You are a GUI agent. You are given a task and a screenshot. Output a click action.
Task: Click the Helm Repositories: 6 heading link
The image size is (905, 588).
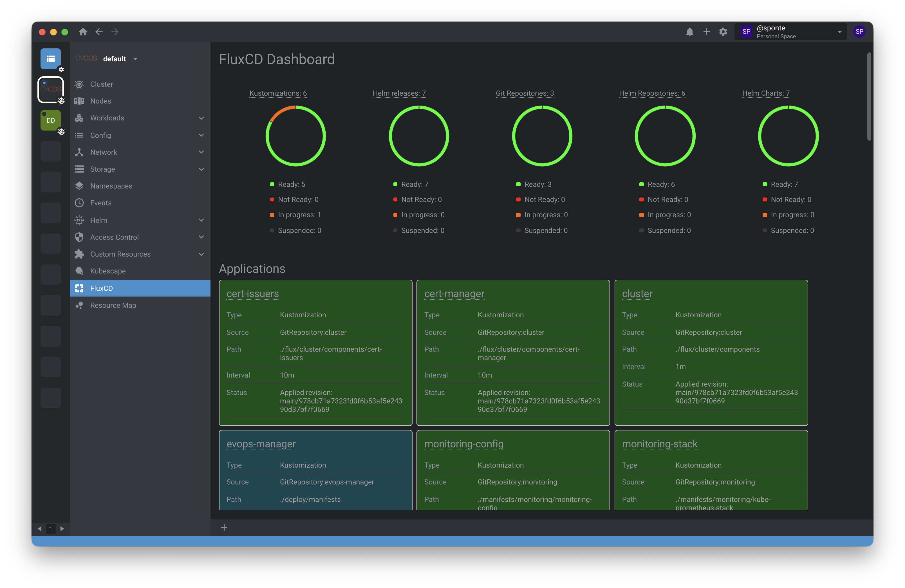click(x=652, y=93)
